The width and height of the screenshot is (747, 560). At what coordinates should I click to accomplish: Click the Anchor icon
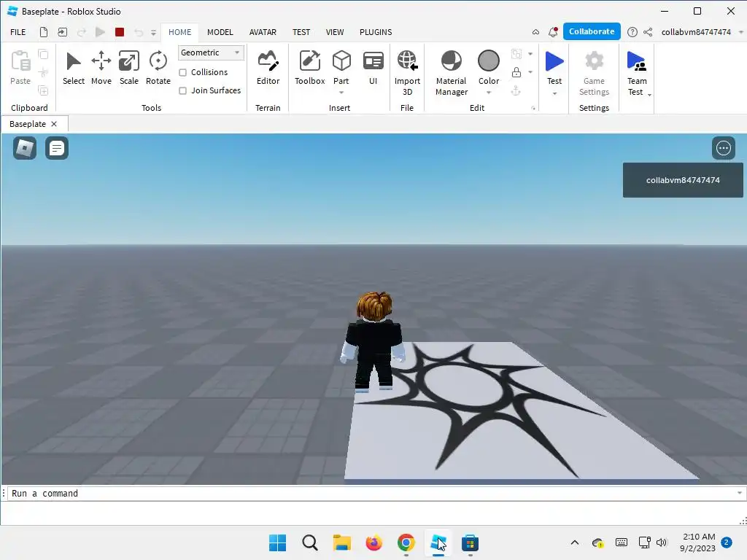coord(516,90)
